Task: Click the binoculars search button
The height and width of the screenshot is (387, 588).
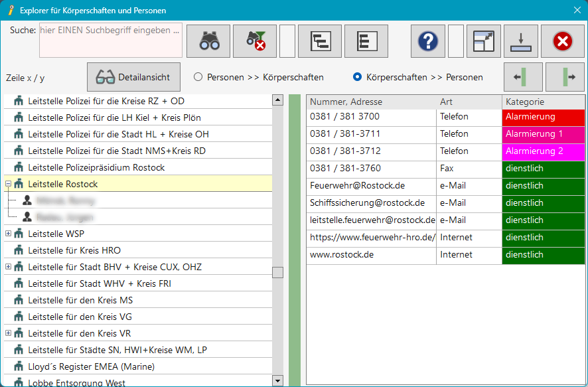Action: [x=208, y=41]
